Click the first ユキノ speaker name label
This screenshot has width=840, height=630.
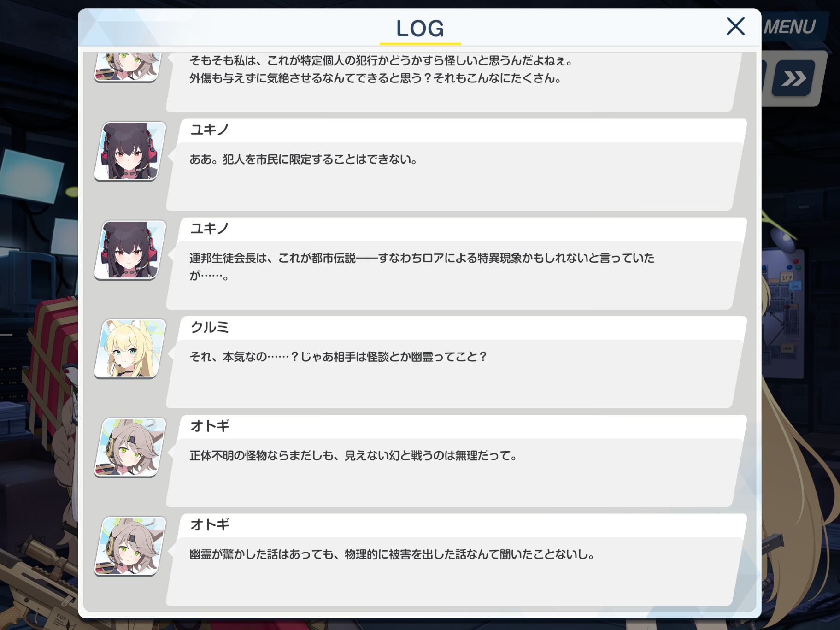tap(210, 130)
